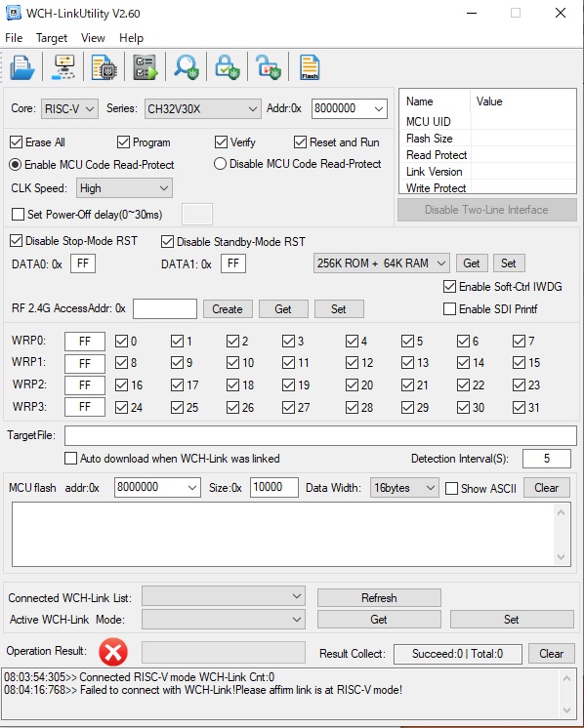584x728 pixels.
Task: Uncheck the Verify option
Action: click(x=221, y=142)
